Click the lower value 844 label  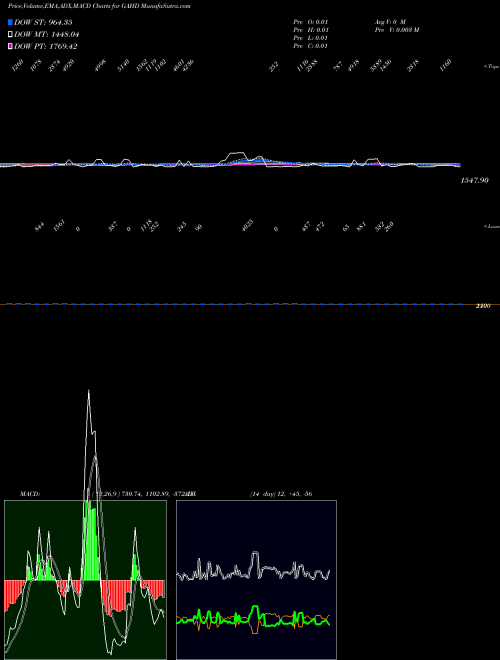pyautogui.click(x=39, y=228)
